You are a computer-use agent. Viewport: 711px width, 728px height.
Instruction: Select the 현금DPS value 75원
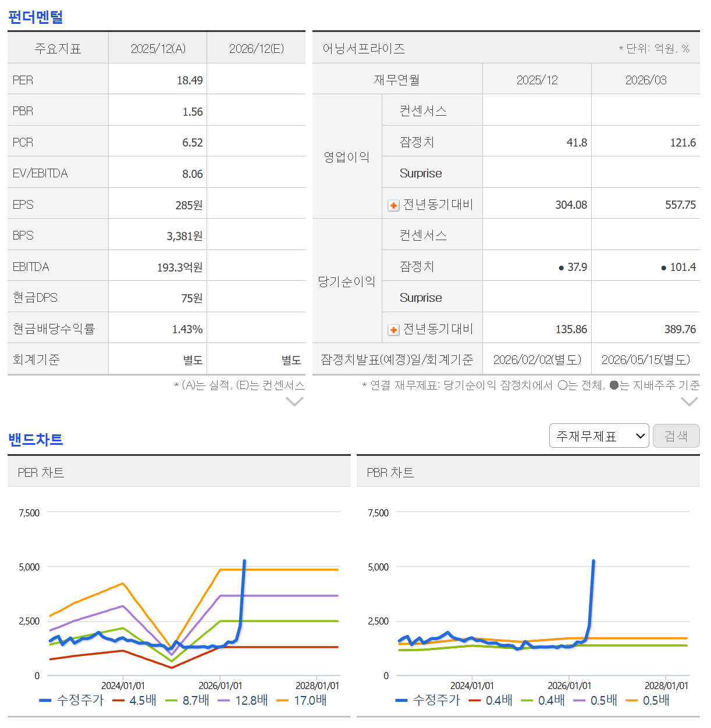(192, 298)
